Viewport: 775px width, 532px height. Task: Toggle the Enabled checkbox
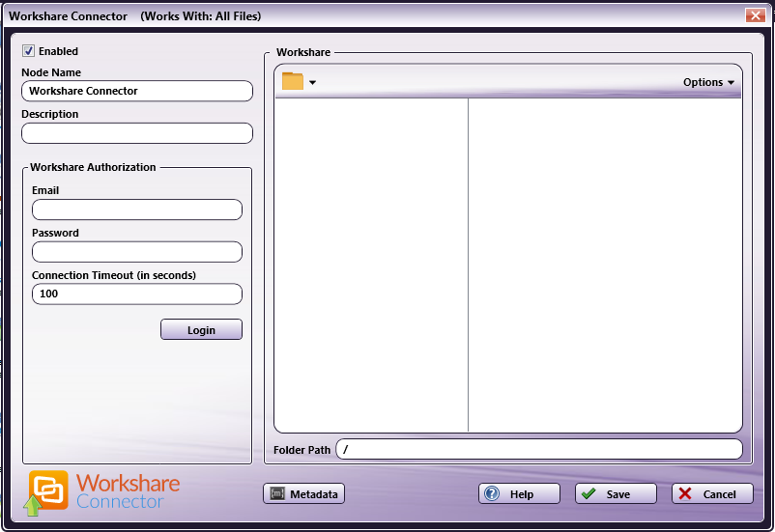pos(28,51)
